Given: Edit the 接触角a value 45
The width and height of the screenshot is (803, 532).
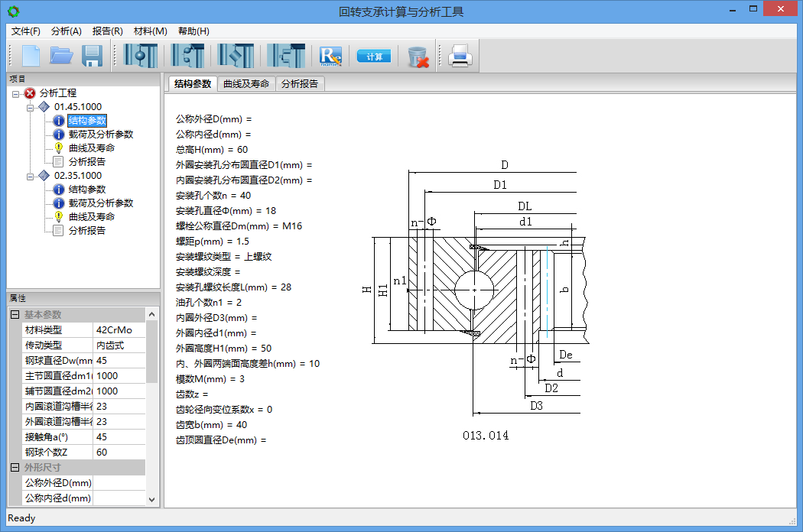Looking at the screenshot, I should (x=119, y=437).
